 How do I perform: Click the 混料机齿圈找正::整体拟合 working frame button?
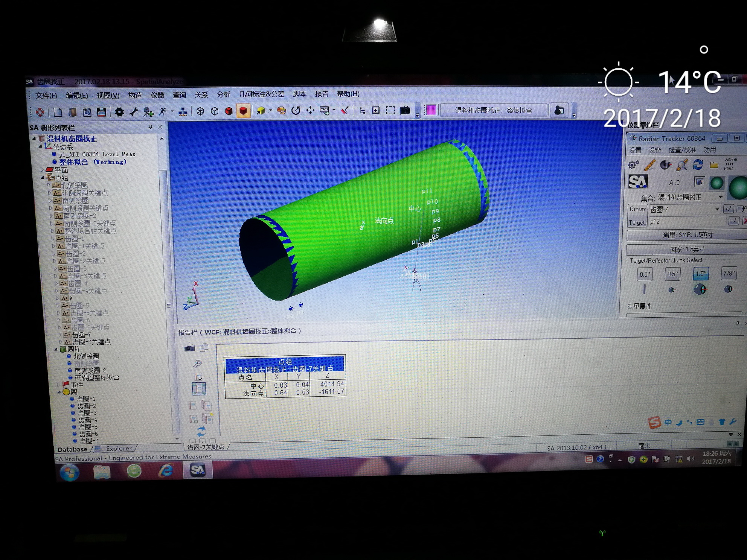pyautogui.click(x=494, y=110)
